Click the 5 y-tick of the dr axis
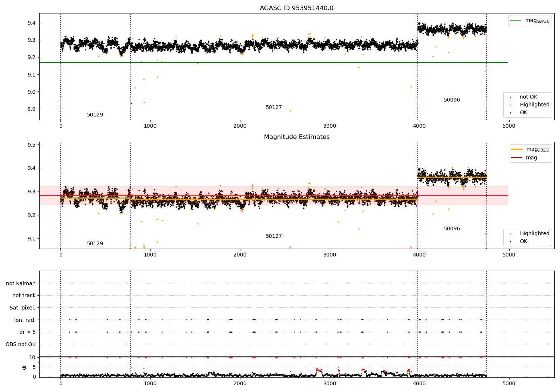 (34, 367)
